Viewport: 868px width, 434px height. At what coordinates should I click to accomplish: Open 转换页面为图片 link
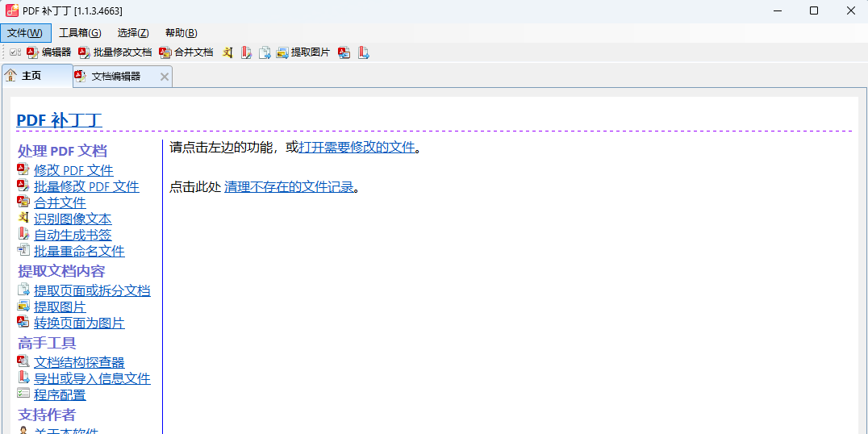[79, 323]
